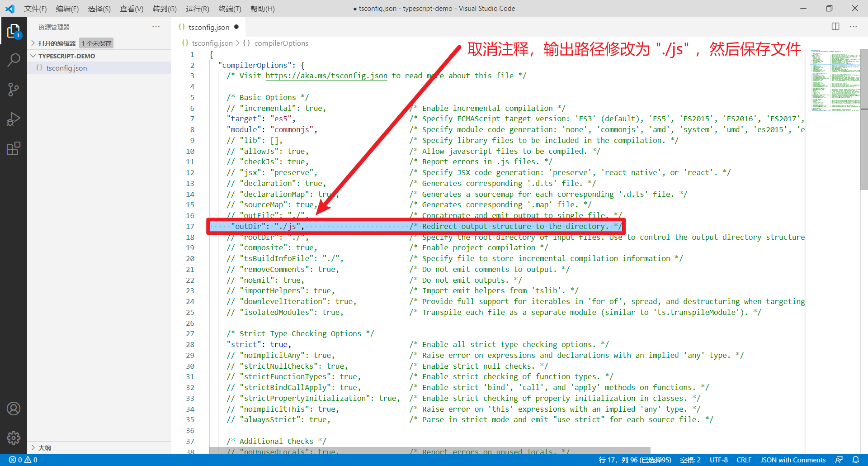
Task: Open the 帮助(H) Help menu
Action: tap(262, 9)
